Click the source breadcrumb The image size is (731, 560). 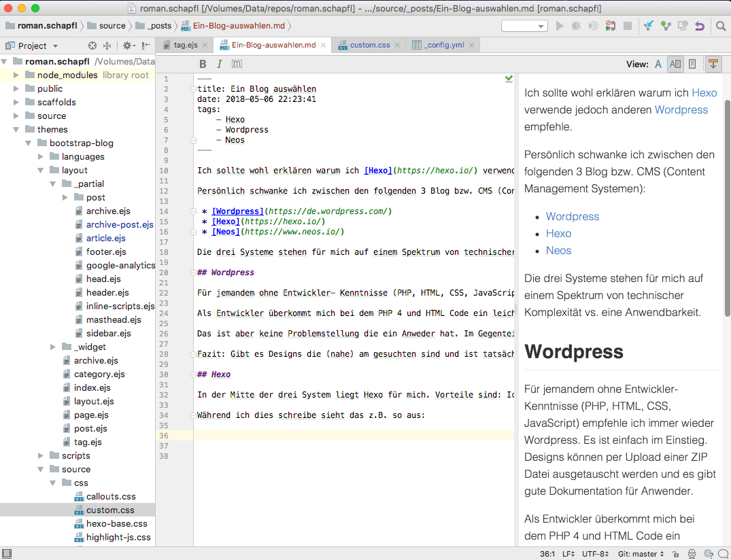coord(106,26)
